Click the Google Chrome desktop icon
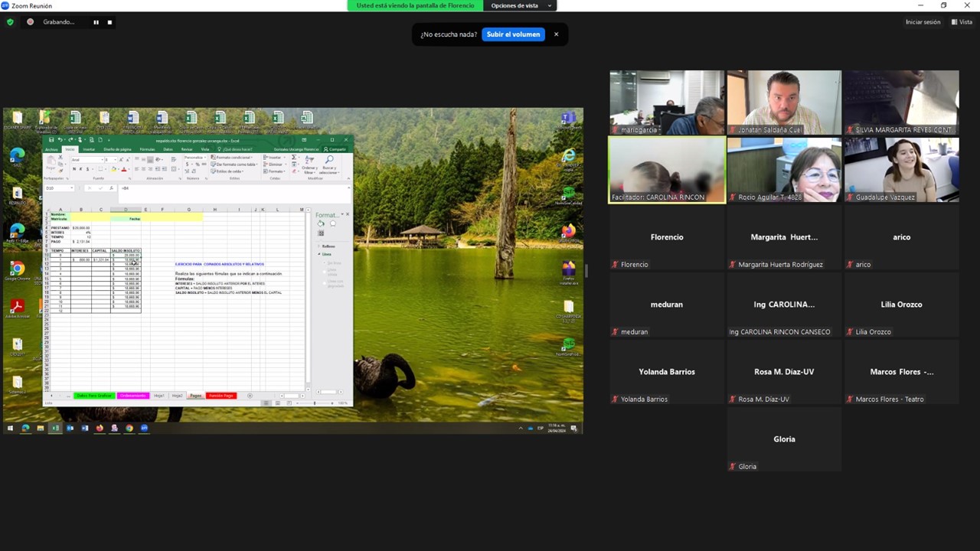This screenshot has width=980, height=551. click(x=17, y=269)
